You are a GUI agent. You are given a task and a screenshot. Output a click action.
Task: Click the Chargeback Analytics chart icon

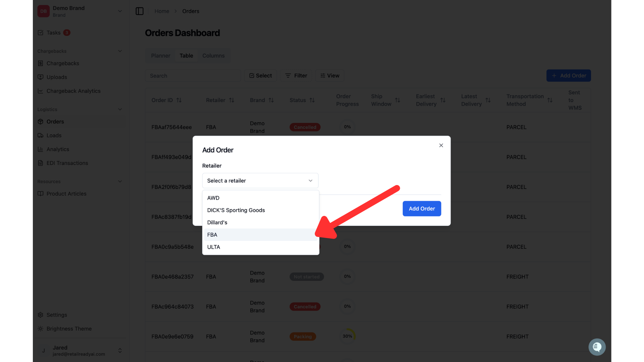coord(41,91)
